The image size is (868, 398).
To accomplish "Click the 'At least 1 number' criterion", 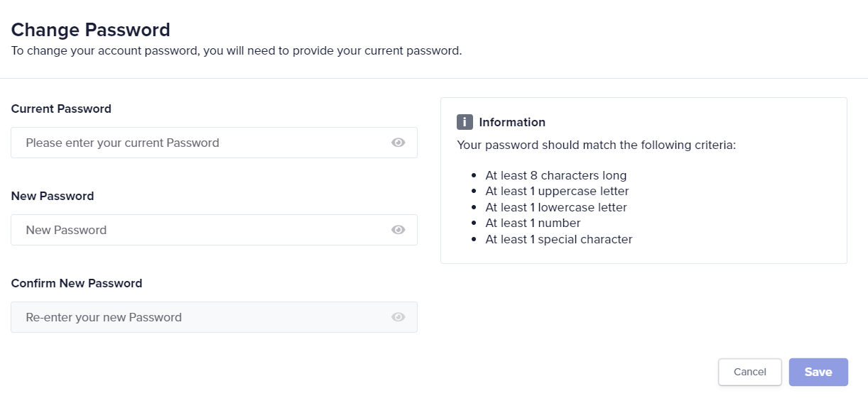I will pos(533,223).
